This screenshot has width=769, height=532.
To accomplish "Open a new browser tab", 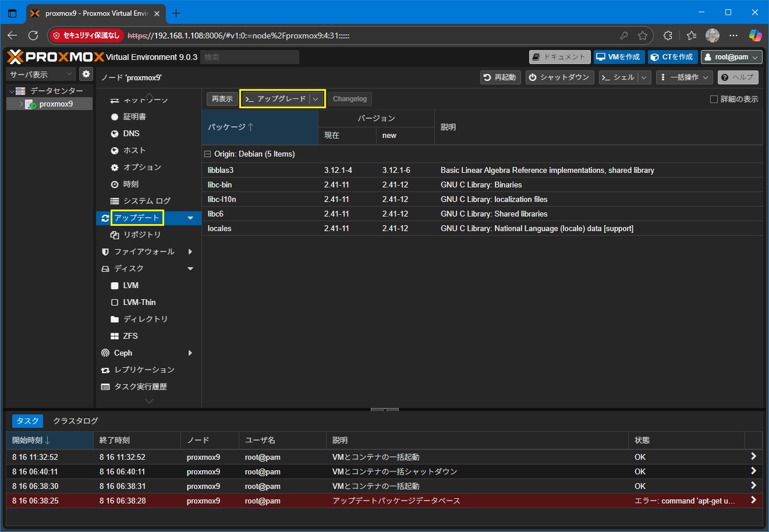I will tap(176, 13).
